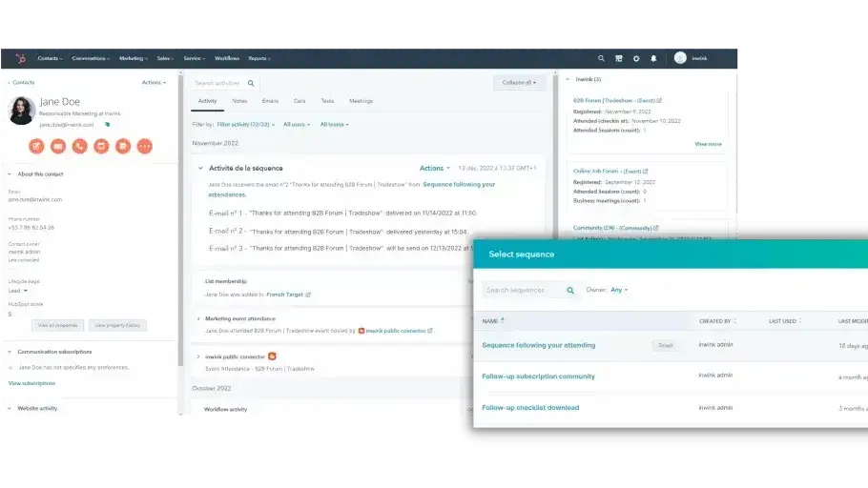Click the notifications bell icon

tap(653, 58)
